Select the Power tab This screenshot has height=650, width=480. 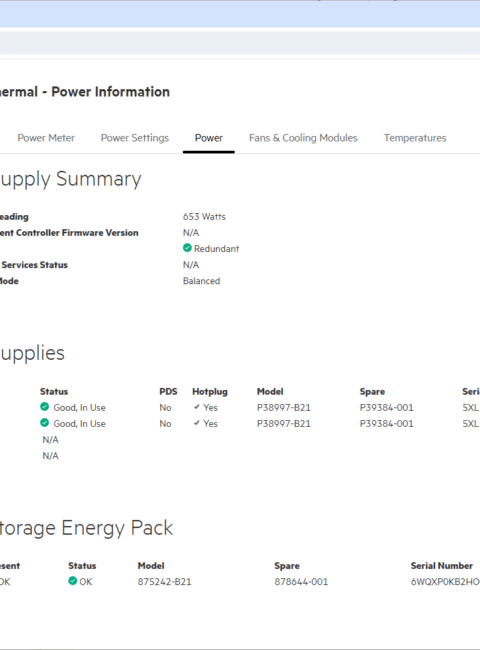coord(208,138)
